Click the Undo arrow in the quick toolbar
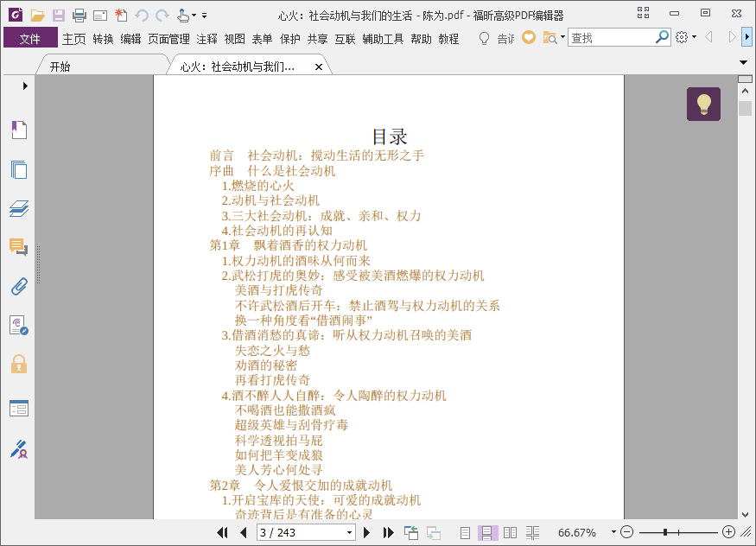This screenshot has height=546, width=756. click(142, 16)
